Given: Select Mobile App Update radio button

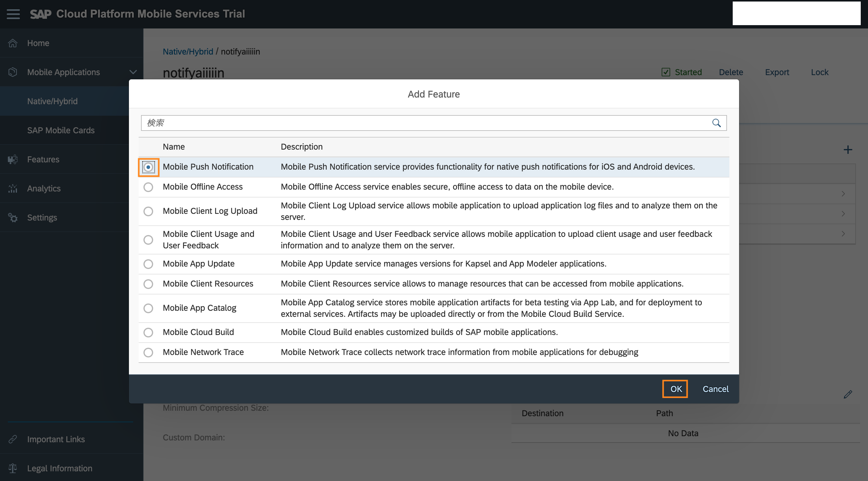Looking at the screenshot, I should (148, 264).
